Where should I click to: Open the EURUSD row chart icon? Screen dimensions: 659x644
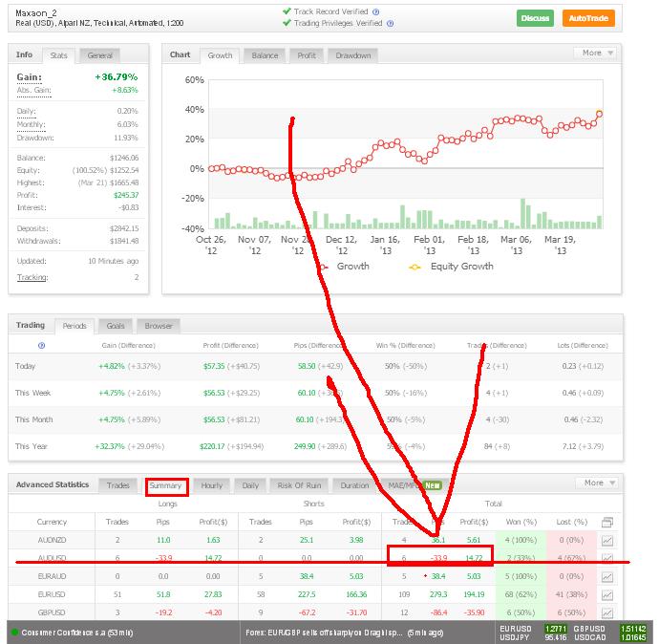pyautogui.click(x=606, y=595)
